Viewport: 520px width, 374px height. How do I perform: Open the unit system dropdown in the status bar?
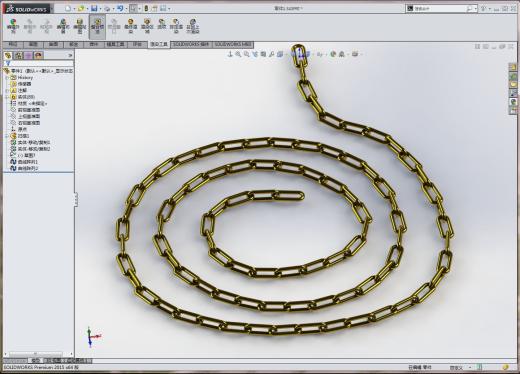[470, 367]
